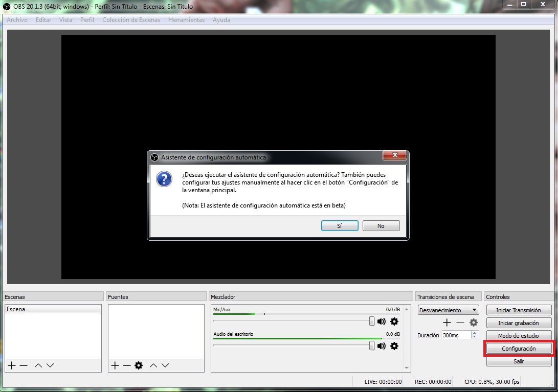This screenshot has height=392, width=558.
Task: Move source down in Fuentes panel
Action: pos(165,365)
